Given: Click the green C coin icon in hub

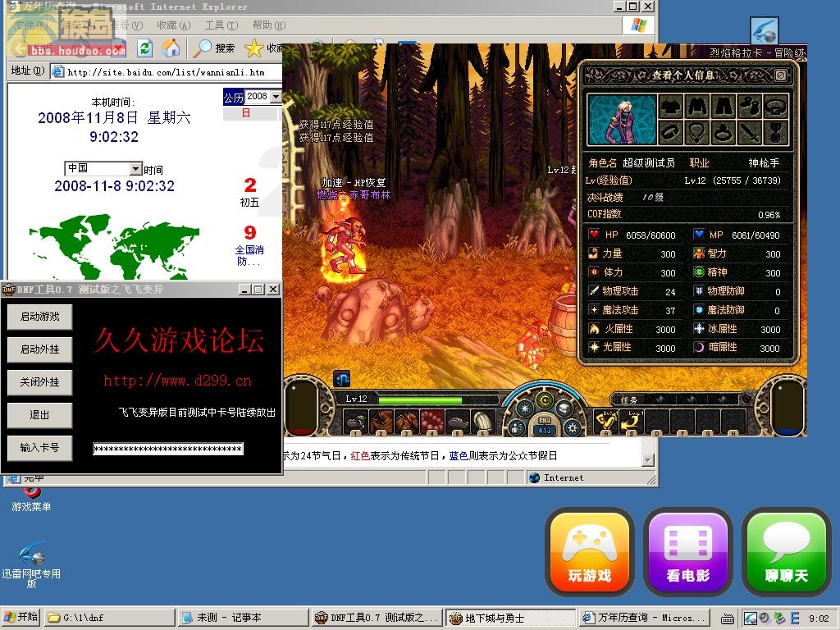Looking at the screenshot, I should click(545, 399).
